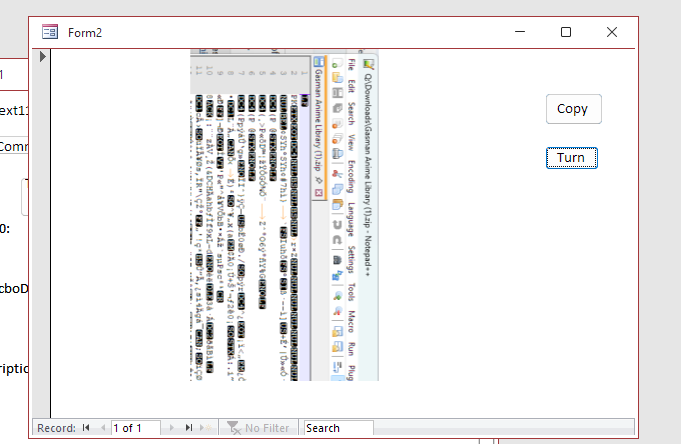The height and width of the screenshot is (444, 681).
Task: Click the Form2 title text
Action: point(85,33)
